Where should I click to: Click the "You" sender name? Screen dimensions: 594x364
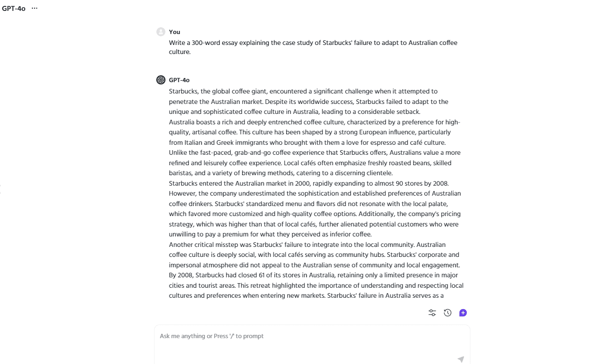tap(175, 32)
